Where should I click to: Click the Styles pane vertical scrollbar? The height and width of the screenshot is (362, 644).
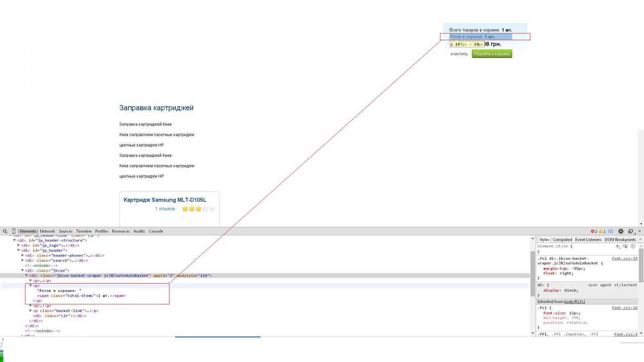click(x=641, y=265)
